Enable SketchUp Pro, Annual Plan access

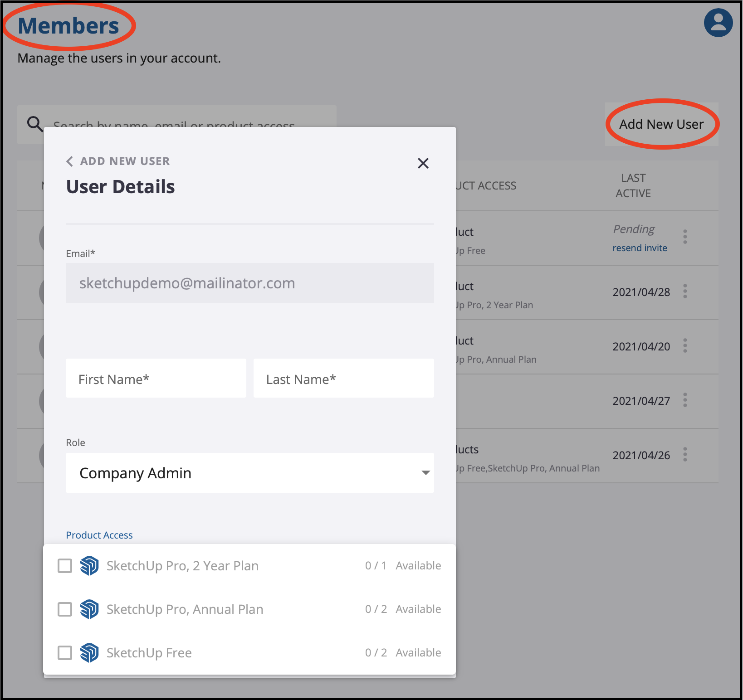(x=65, y=609)
